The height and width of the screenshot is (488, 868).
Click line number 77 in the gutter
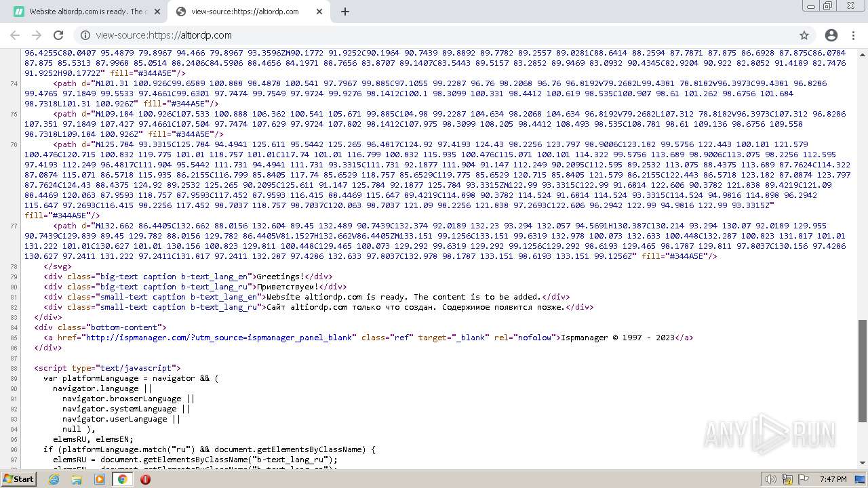tap(14, 226)
